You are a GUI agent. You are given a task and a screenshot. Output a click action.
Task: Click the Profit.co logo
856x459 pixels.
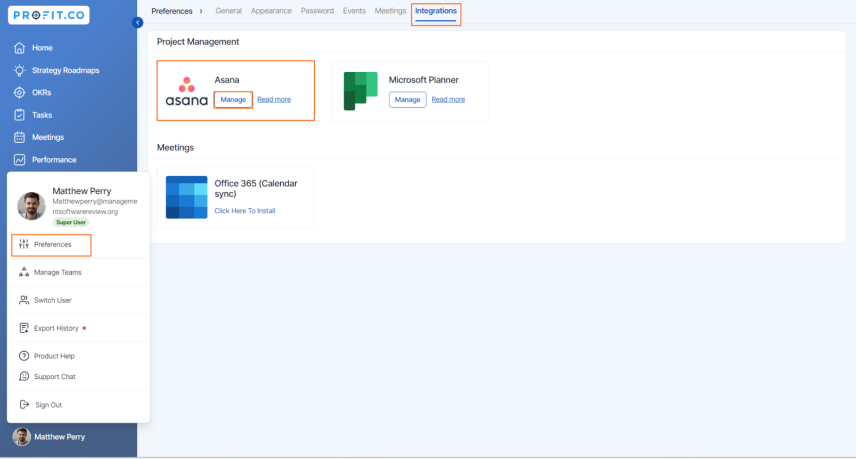point(49,15)
